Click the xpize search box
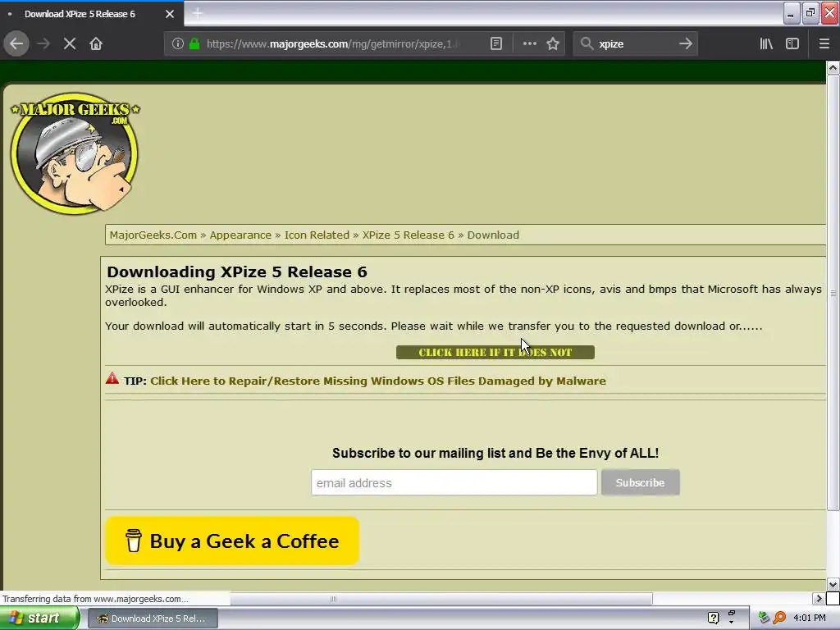Image resolution: width=840 pixels, height=630 pixels. [636, 44]
